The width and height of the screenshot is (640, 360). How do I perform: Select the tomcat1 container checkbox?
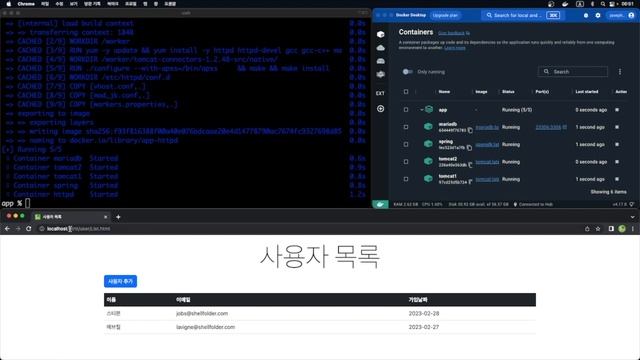click(x=406, y=179)
